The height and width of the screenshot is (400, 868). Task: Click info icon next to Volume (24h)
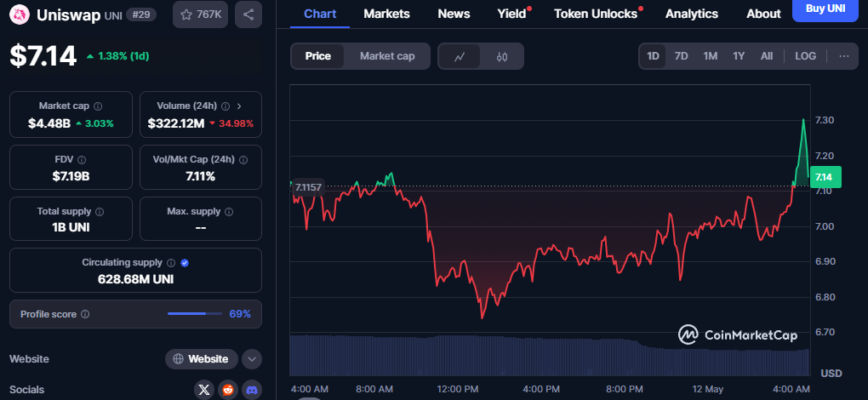click(x=226, y=106)
